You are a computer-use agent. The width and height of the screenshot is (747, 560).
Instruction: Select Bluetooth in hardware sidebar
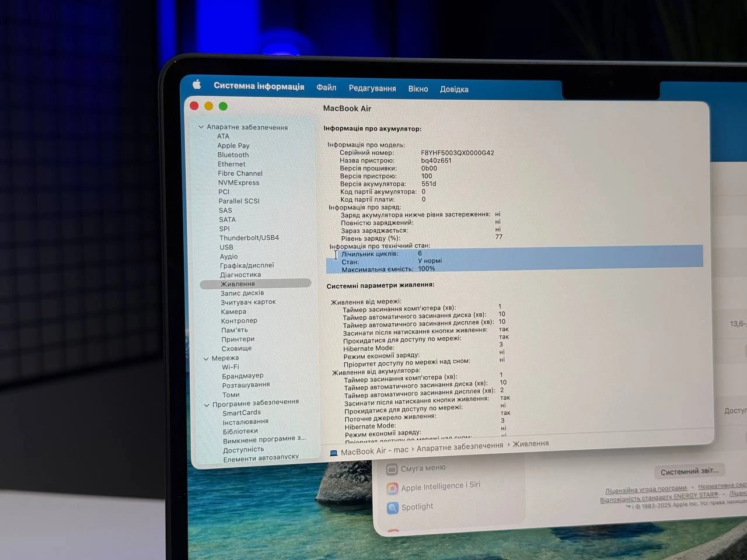pos(233,155)
